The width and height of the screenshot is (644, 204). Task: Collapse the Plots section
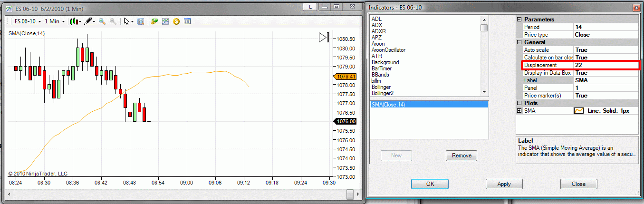tap(519, 103)
